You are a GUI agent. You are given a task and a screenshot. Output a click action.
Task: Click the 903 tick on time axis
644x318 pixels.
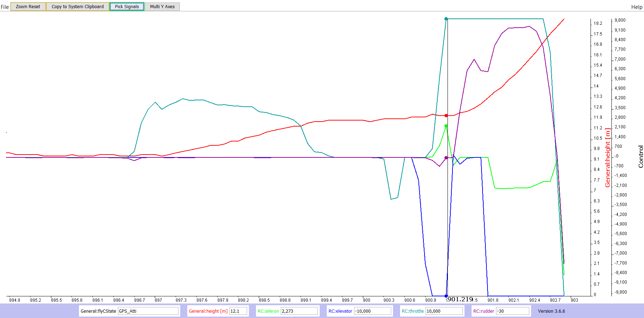pos(574,300)
